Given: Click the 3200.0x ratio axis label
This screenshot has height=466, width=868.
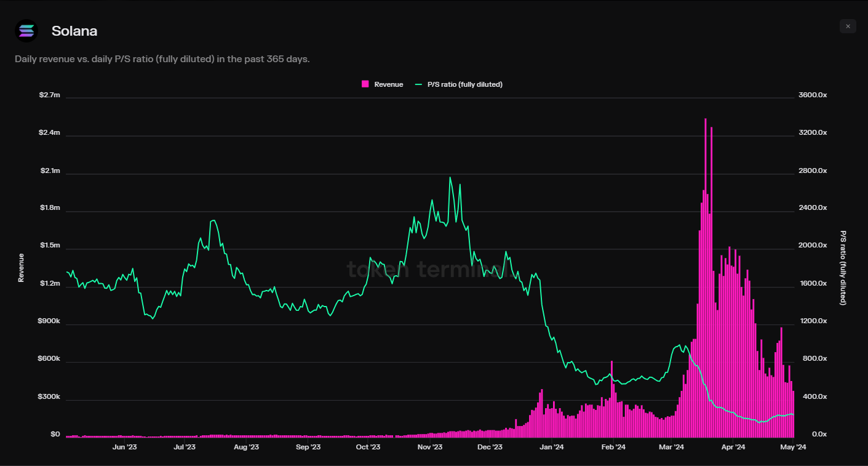Looking at the screenshot, I should 813,132.
